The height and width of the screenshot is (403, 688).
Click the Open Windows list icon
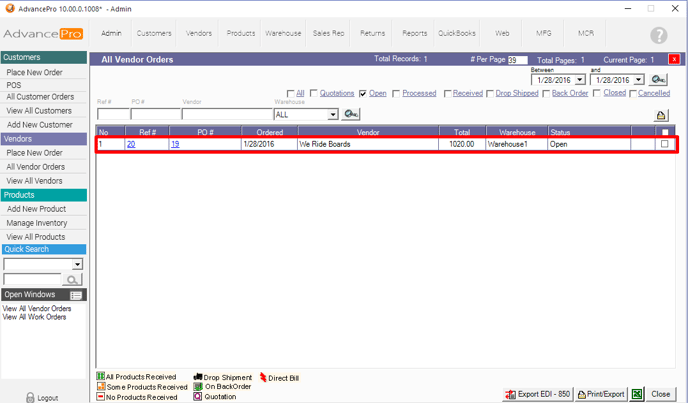pyautogui.click(x=76, y=295)
